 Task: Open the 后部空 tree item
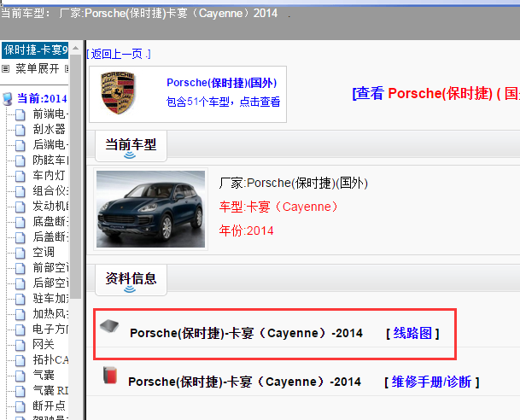(x=50, y=283)
